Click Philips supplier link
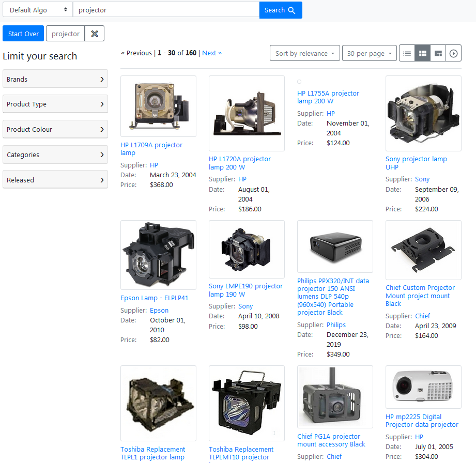476x463 pixels. pos(336,325)
